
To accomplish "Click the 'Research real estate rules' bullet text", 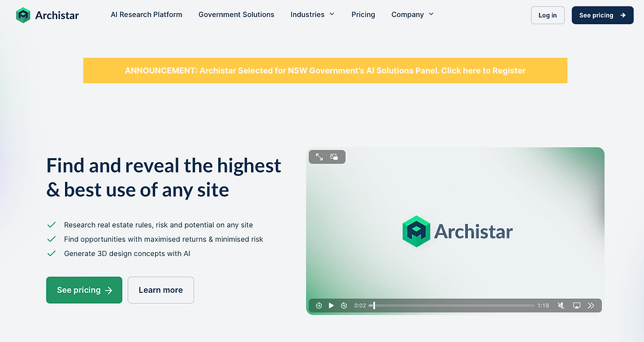I will 158,224.
